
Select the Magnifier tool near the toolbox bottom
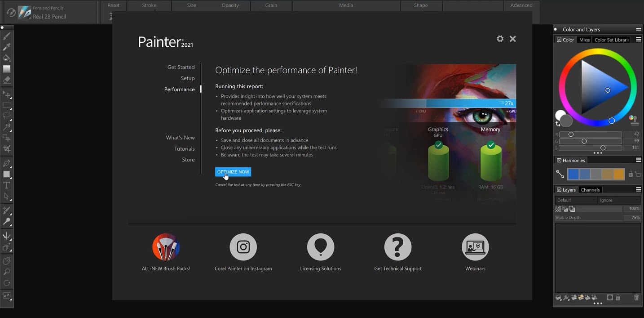[7, 272]
